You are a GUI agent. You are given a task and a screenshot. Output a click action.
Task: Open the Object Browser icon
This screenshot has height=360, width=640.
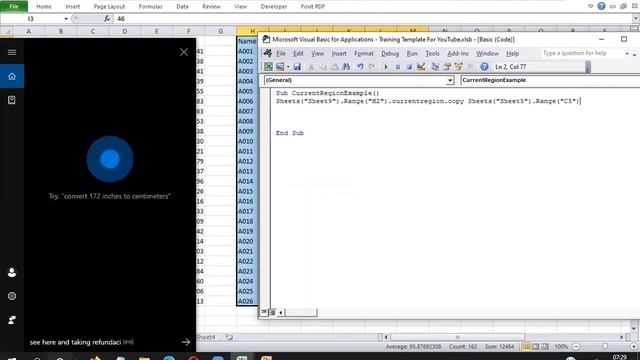[458, 67]
